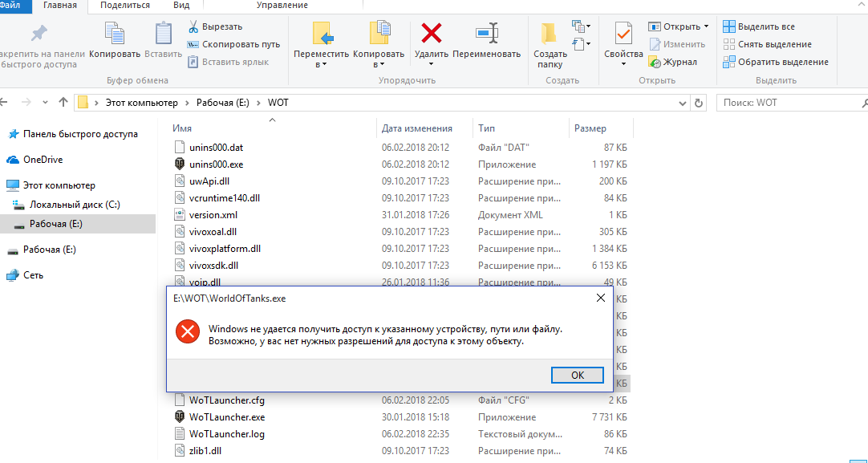
Task: Click the Forward navigation arrow
Action: tap(25, 103)
